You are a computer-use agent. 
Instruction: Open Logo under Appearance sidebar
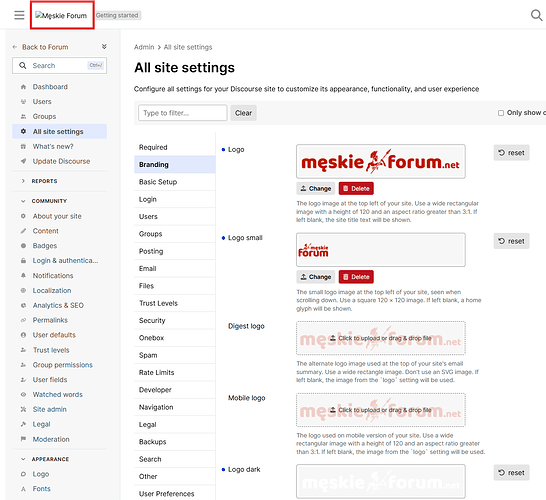click(x=41, y=474)
